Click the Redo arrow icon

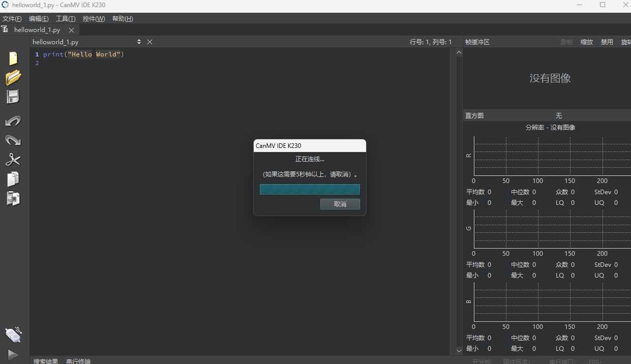[13, 140]
